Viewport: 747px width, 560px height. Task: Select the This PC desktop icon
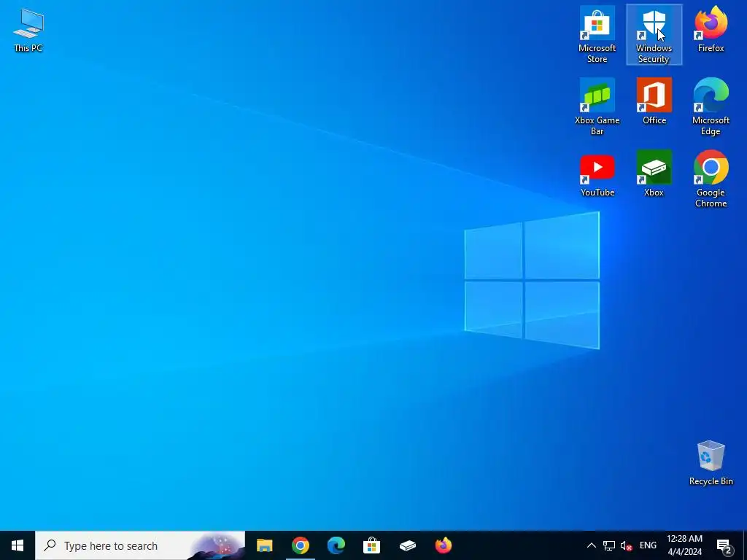click(x=28, y=30)
